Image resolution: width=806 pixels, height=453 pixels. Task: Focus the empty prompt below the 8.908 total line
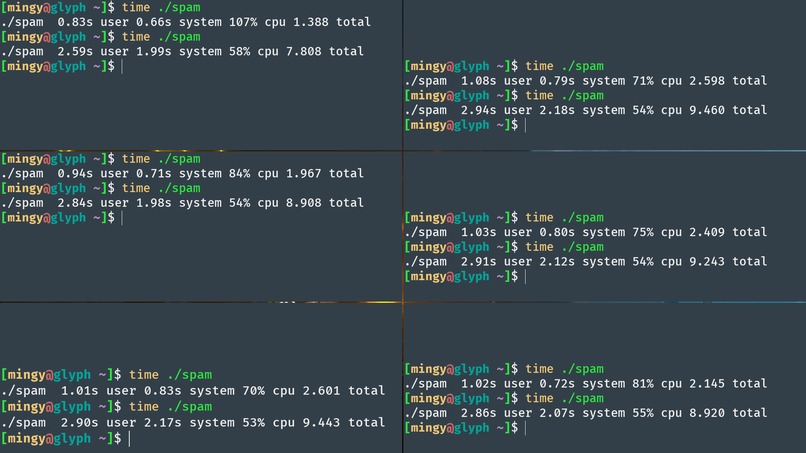pyautogui.click(x=62, y=218)
